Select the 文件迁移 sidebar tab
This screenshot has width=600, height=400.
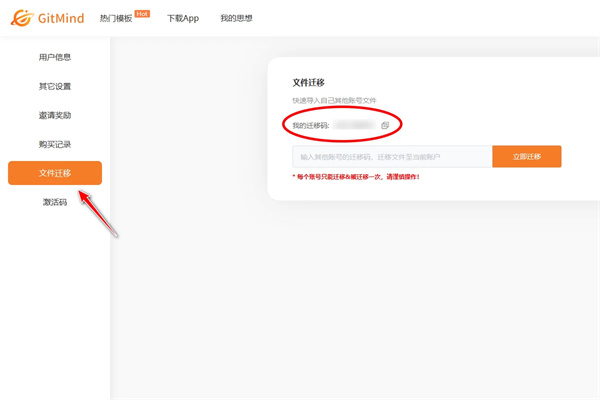[x=55, y=173]
